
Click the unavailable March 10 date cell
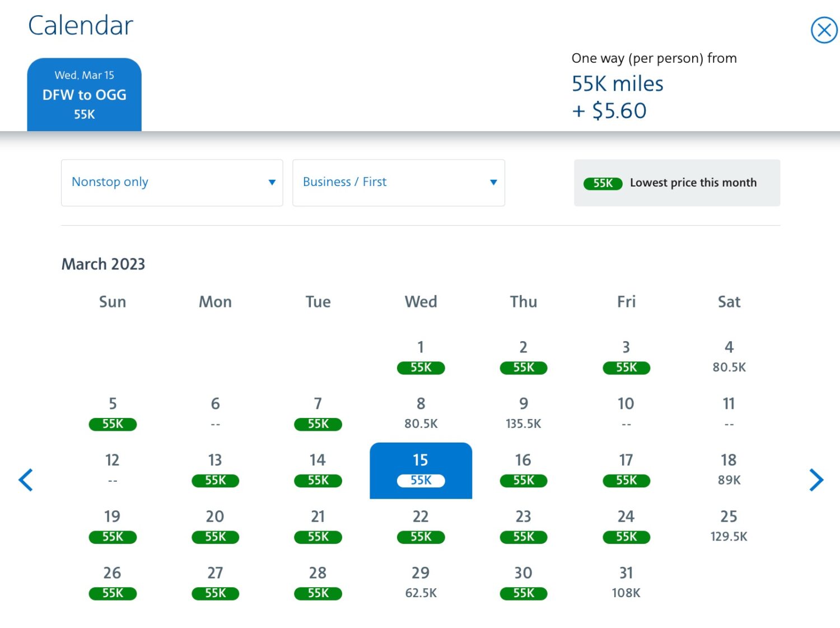[x=626, y=413]
